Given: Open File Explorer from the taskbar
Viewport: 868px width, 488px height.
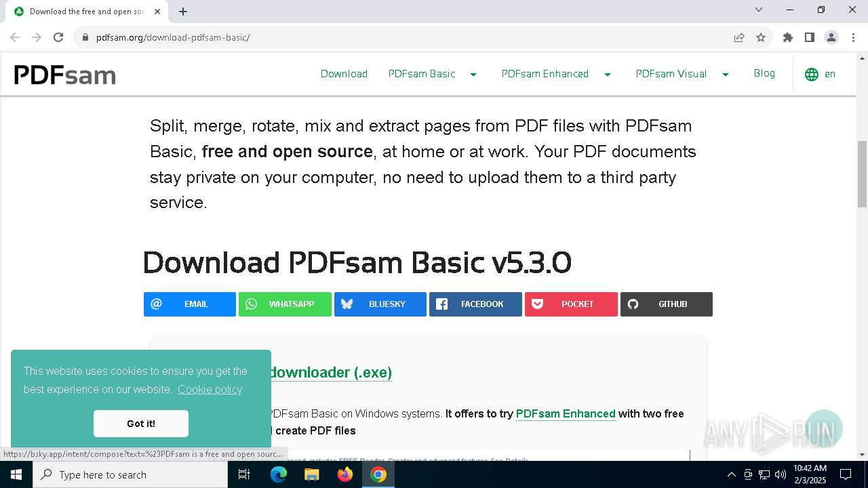Looking at the screenshot, I should (311, 474).
